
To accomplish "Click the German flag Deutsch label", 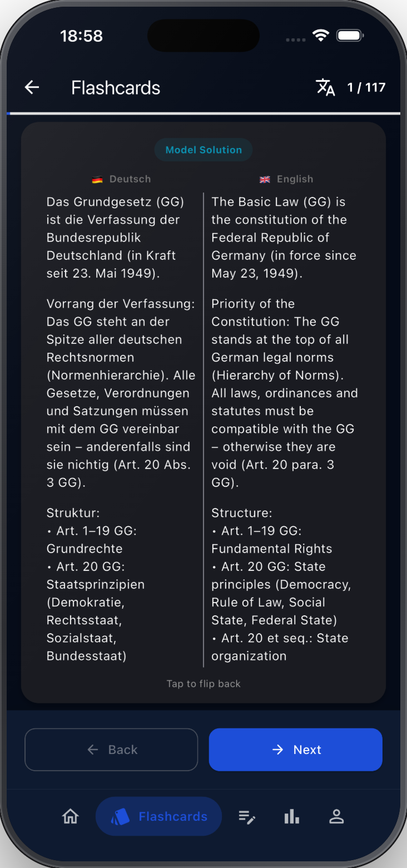I will (x=121, y=179).
